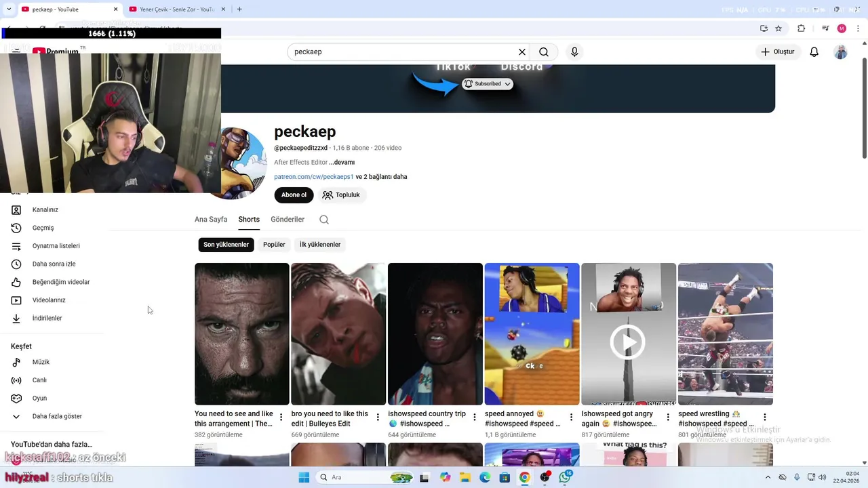This screenshot has width=868, height=488.
Task: Open YouTube notifications bell
Action: 814,52
